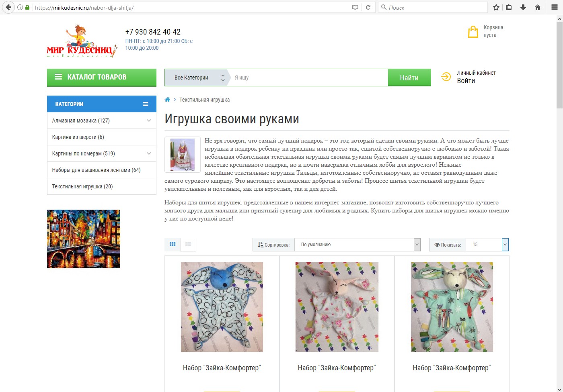Open Картины по номерам (519) category
The image size is (563, 392).
coord(84,153)
